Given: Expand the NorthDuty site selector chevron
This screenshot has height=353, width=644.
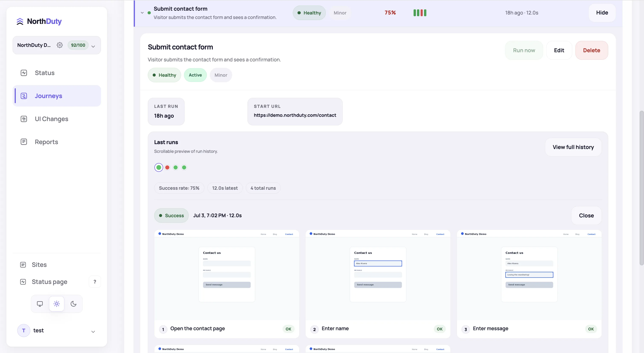Looking at the screenshot, I should click(93, 46).
